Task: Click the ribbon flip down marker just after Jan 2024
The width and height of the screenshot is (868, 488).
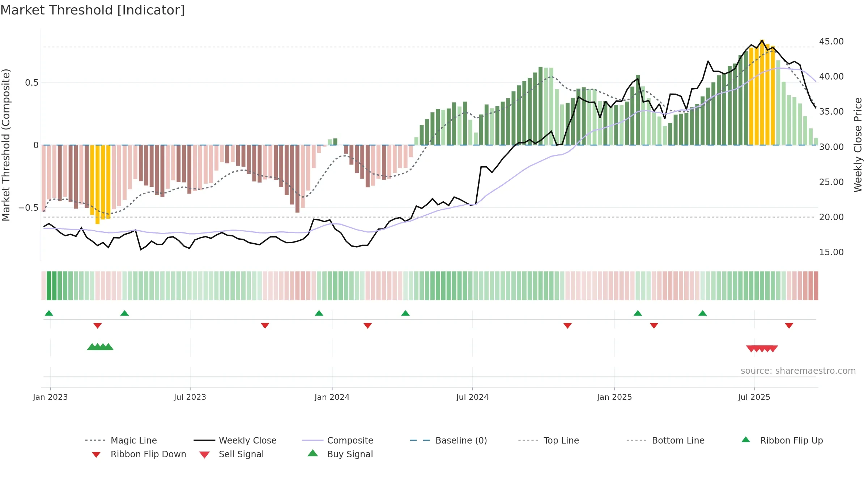Action: 368,326
